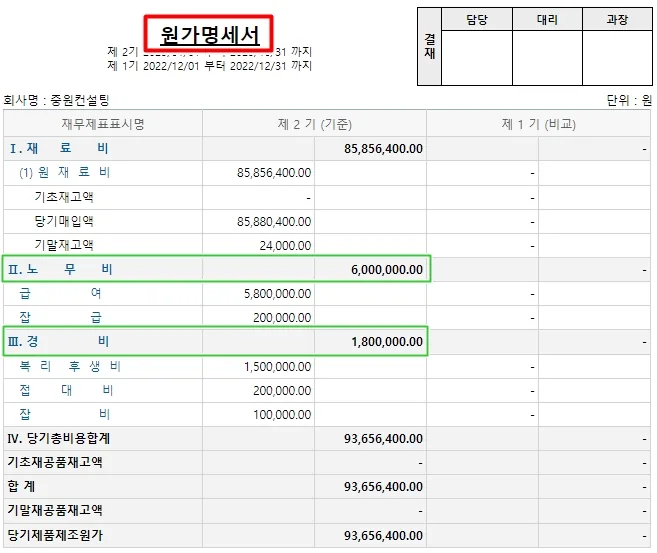Open the (1) 원재료비 account link
Screen dimensions: 657x553
click(x=65, y=172)
